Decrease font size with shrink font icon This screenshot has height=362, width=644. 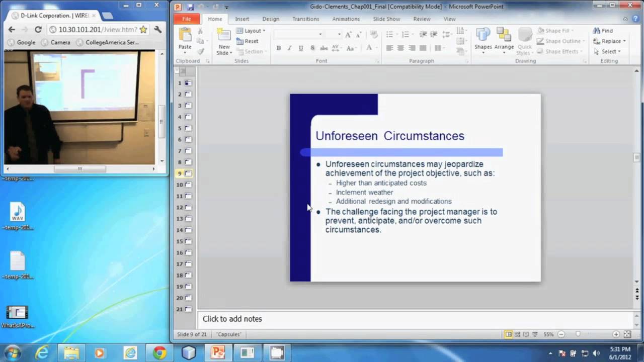[x=358, y=34]
